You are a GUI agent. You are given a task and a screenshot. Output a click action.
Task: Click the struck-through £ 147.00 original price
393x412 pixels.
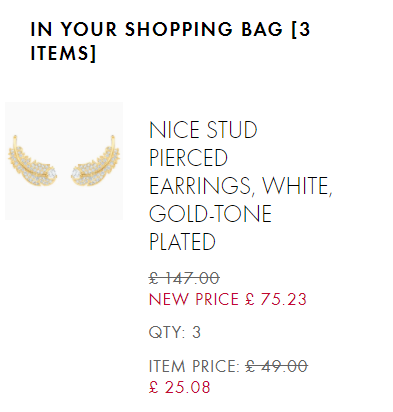coord(184,278)
